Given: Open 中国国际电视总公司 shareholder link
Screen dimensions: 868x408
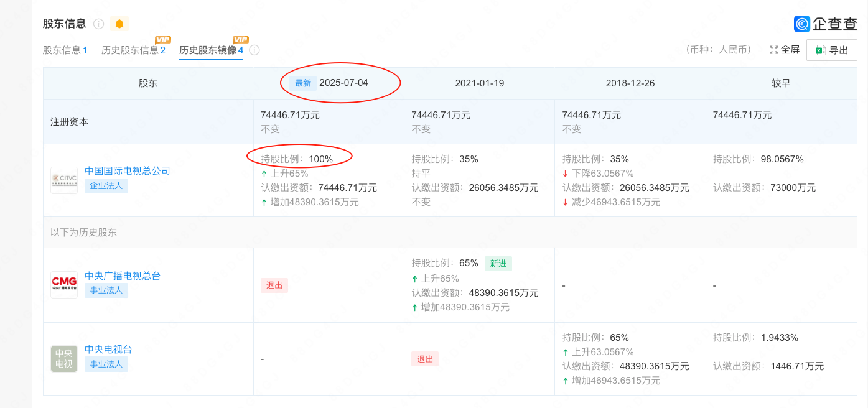Looking at the screenshot, I should pyautogui.click(x=128, y=170).
